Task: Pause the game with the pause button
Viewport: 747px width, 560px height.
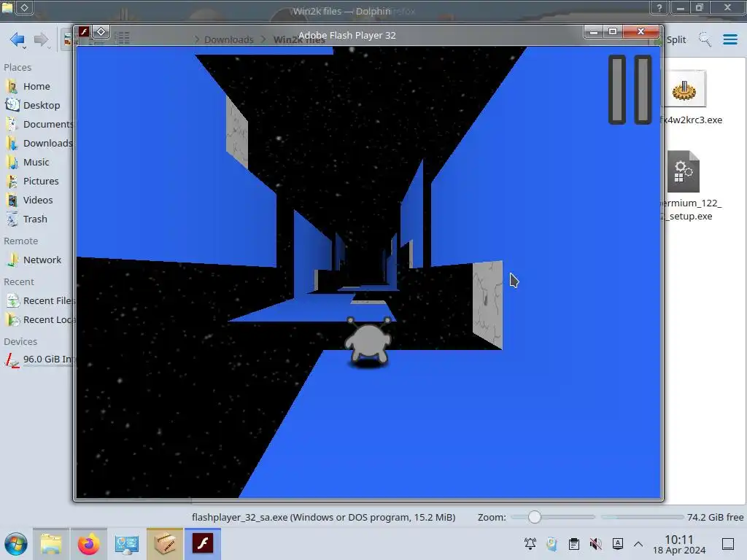Action: click(x=630, y=90)
